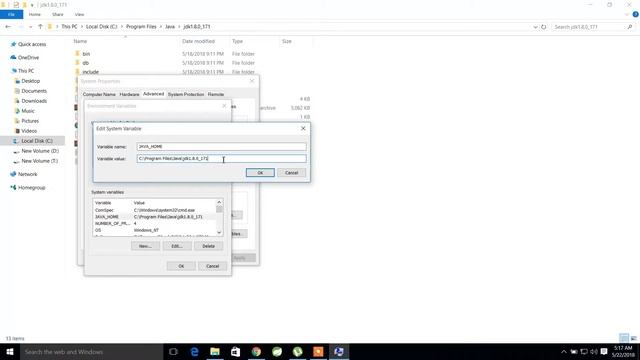The height and width of the screenshot is (360, 640).
Task: Open Documents in navigation pane
Action: click(x=34, y=91)
